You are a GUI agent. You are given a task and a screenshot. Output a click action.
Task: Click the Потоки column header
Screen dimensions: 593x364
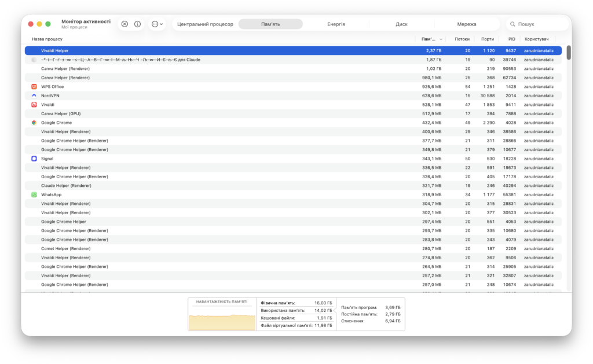462,39
